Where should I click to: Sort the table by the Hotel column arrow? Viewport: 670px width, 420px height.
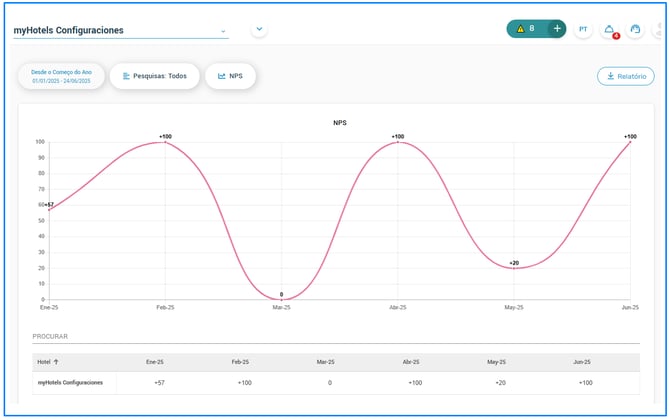click(56, 362)
